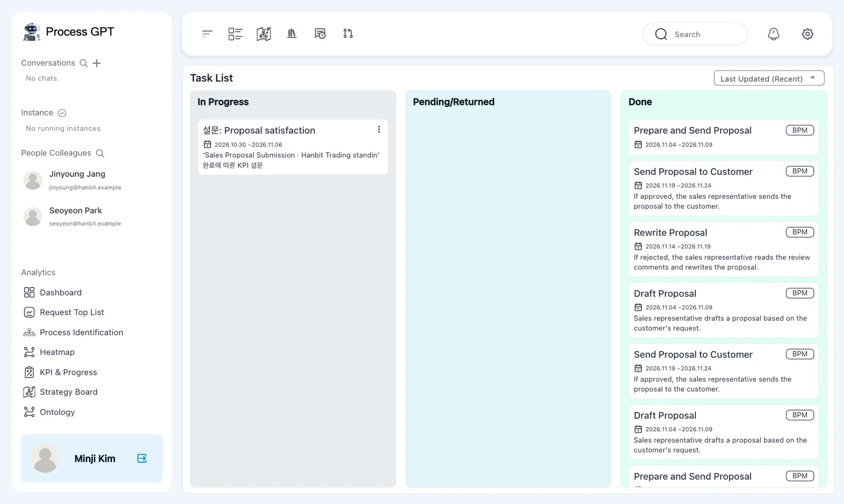844x504 pixels.
Task: Open Heatmap page
Action: tap(49, 352)
